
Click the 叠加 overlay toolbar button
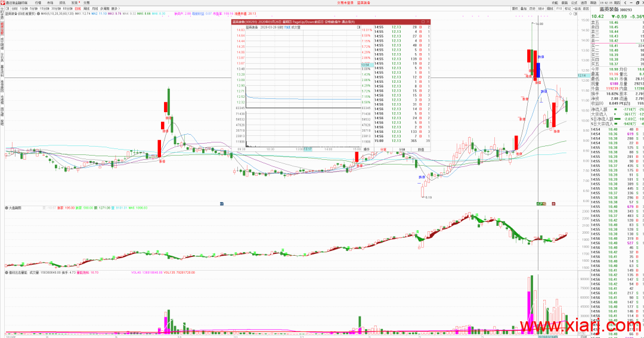click(x=524, y=8)
